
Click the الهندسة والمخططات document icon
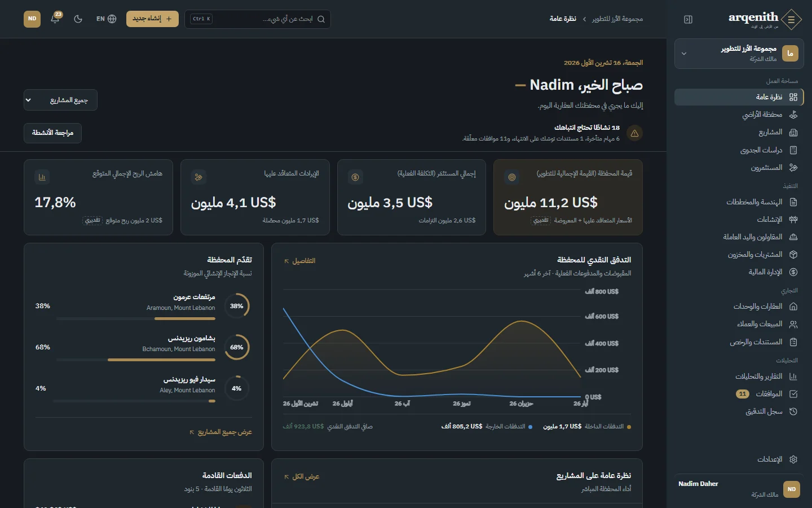pos(793,202)
